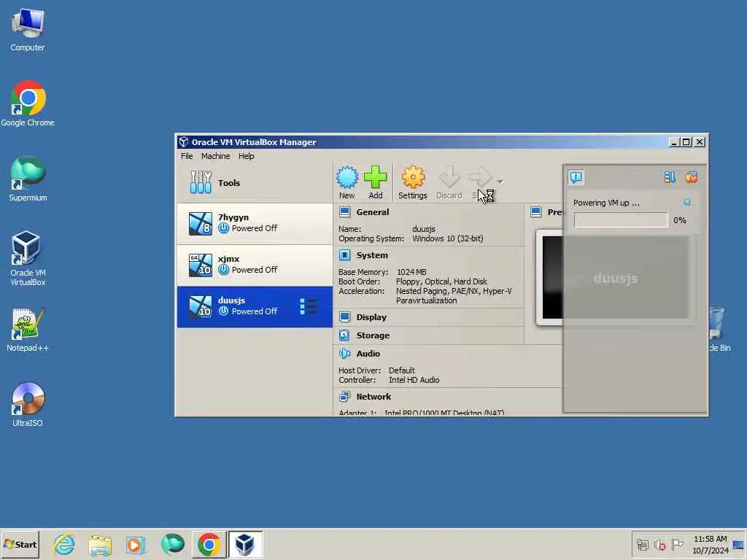This screenshot has height=560, width=747.
Task: Select the 7hygyn virtual machine
Action: pyautogui.click(x=255, y=223)
